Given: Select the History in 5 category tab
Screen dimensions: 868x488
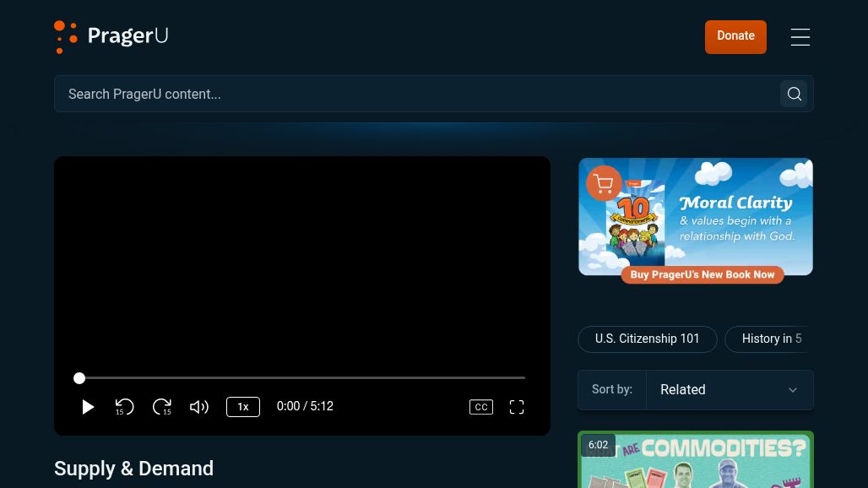Looking at the screenshot, I should [x=773, y=339].
